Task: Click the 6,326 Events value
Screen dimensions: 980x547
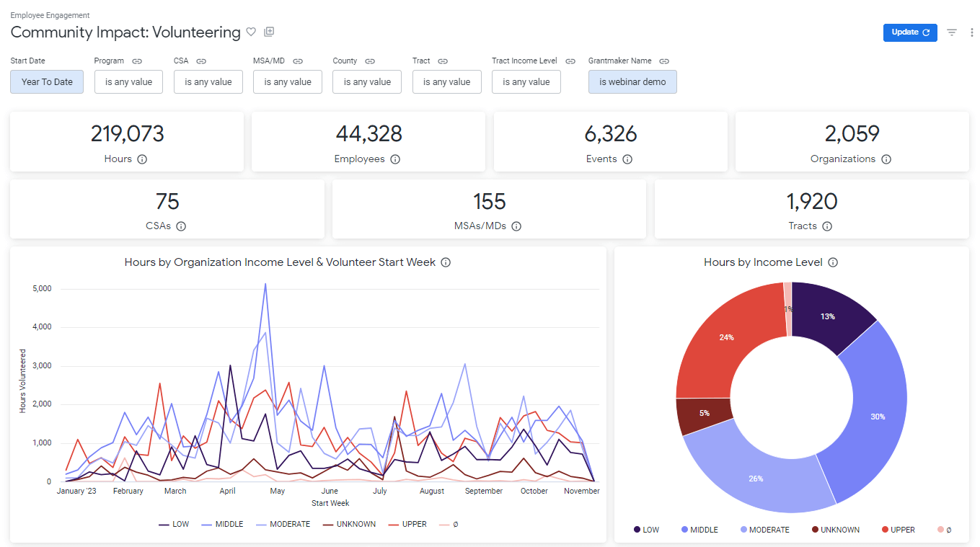Action: click(x=611, y=134)
